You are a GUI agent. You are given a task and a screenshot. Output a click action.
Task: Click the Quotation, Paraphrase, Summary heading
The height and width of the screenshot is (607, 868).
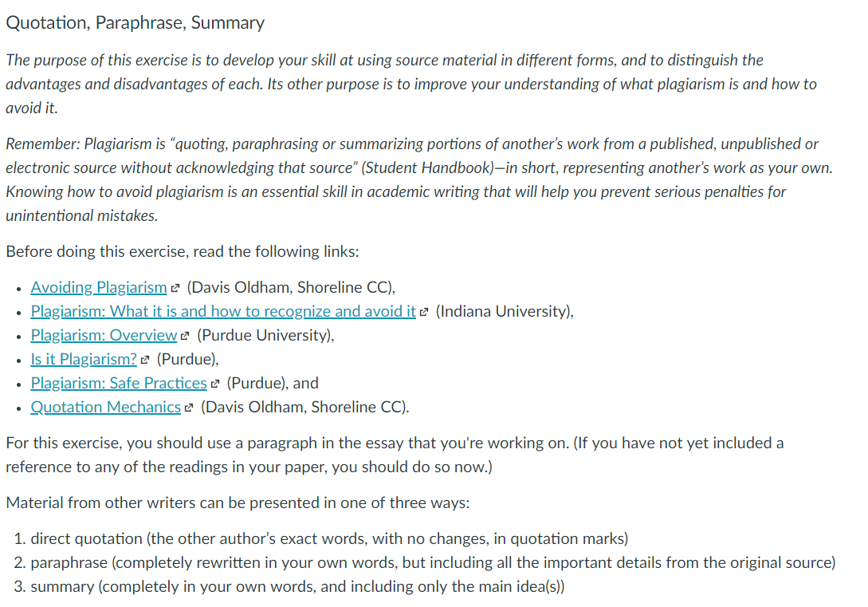(135, 22)
